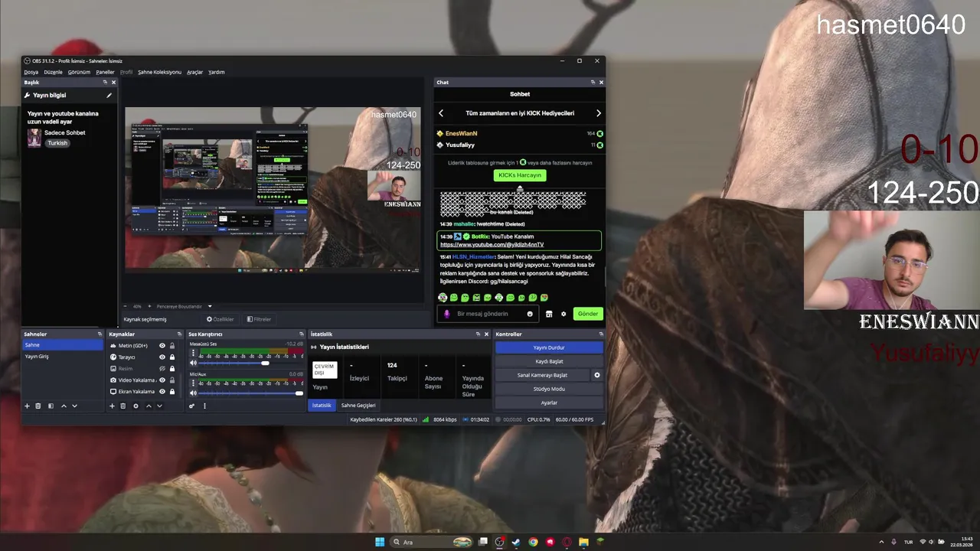Open the scene filters icon in Sahneler
The image size is (980, 551).
tap(51, 406)
